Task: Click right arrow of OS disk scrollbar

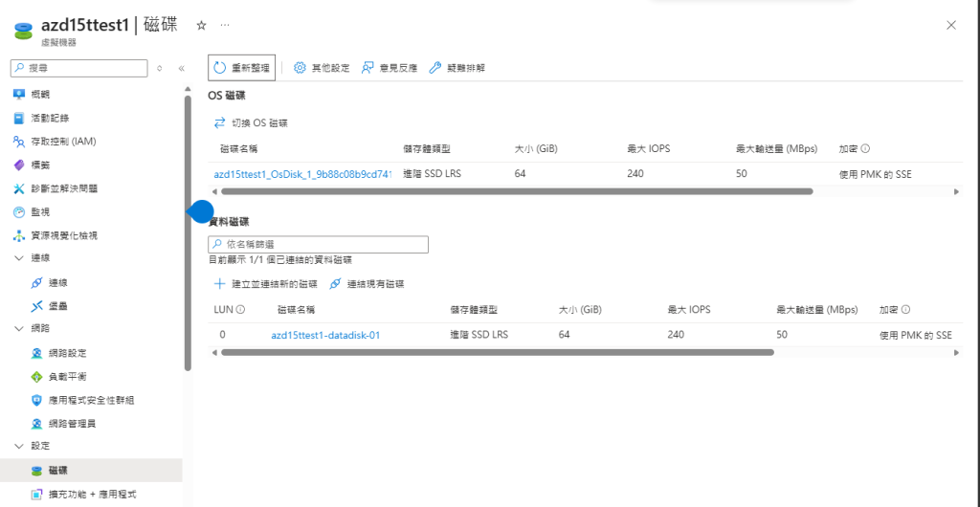Action: click(956, 191)
